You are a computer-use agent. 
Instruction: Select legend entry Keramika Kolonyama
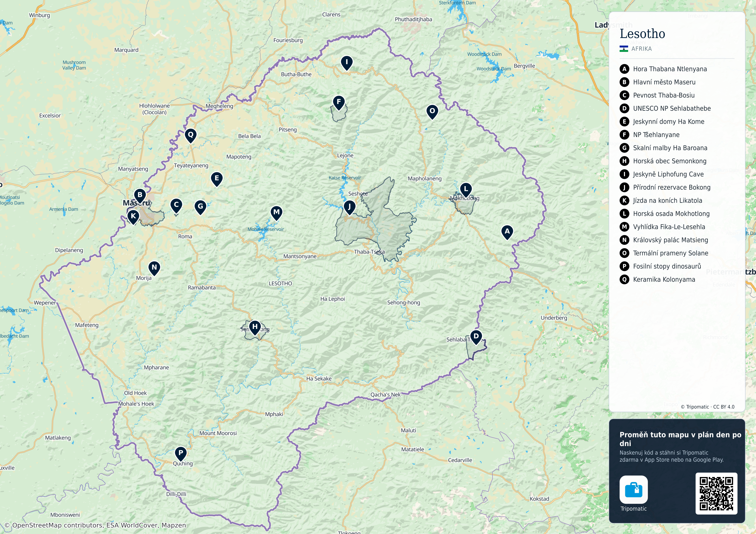point(658,280)
